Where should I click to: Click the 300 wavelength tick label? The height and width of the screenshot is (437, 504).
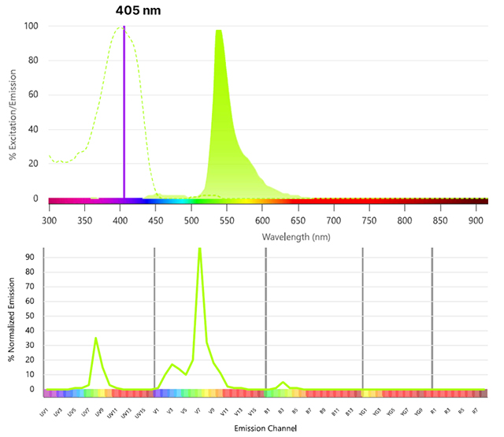[x=49, y=220]
